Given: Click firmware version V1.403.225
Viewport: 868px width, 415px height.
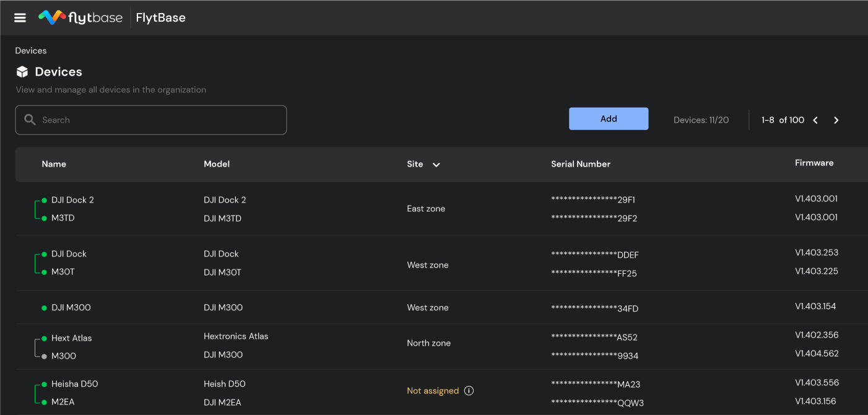Looking at the screenshot, I should point(817,271).
